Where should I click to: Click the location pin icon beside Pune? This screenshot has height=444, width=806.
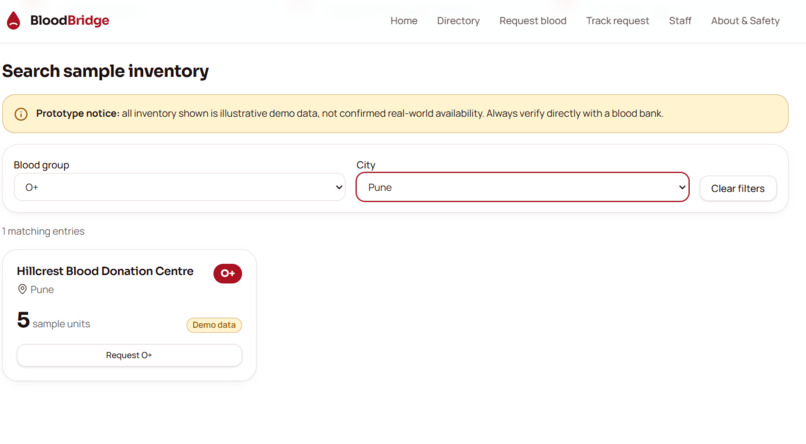pyautogui.click(x=22, y=289)
